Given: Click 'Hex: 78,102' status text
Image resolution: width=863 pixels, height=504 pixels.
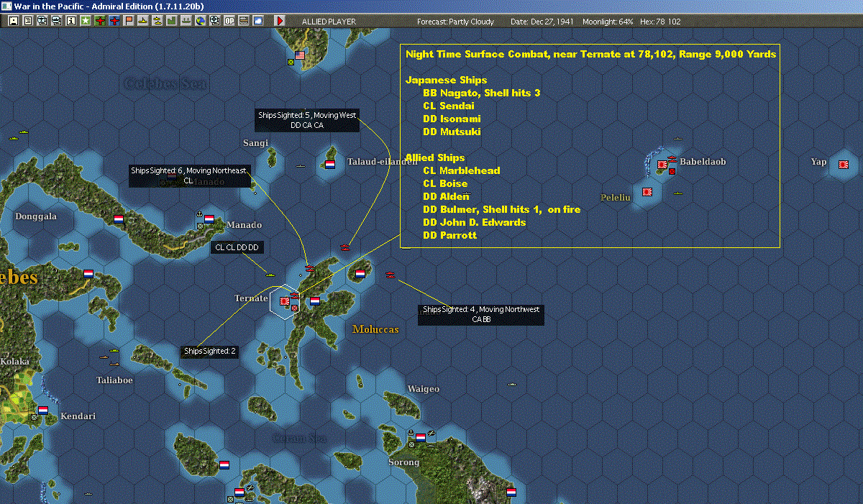Looking at the screenshot, I should pos(661,22).
